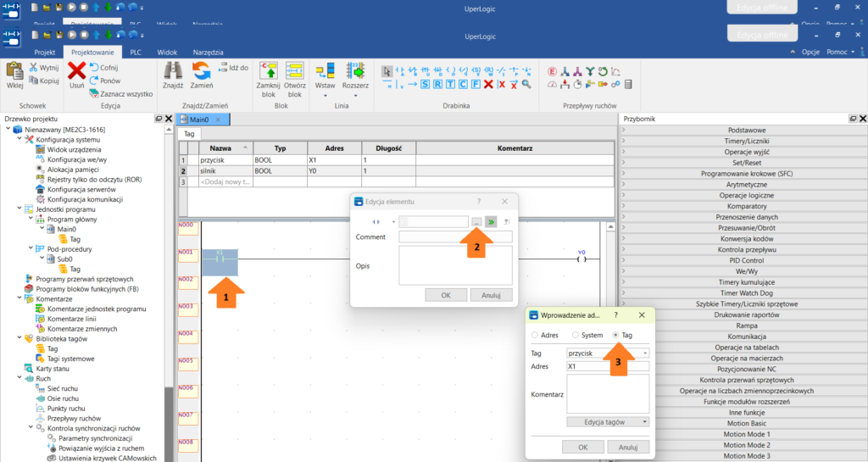Open the Pomoc menu
Screen dimensions: 868x462
(840, 52)
